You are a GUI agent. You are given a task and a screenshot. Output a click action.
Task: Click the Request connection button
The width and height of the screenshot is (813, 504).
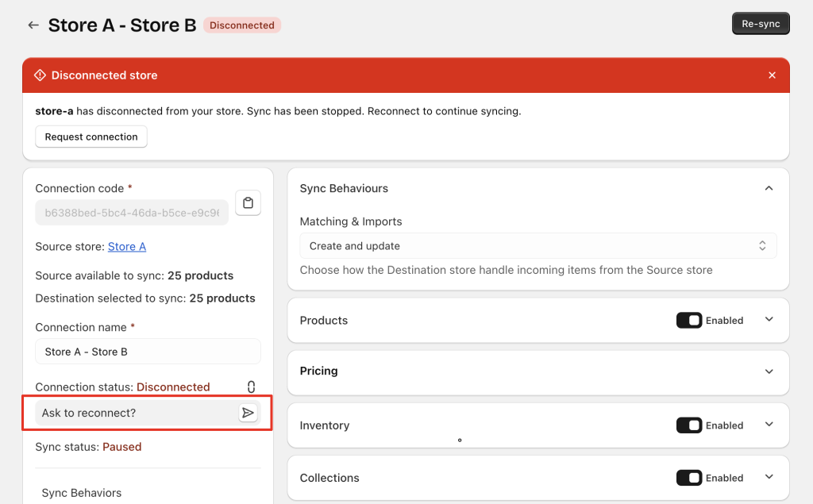tap(91, 137)
